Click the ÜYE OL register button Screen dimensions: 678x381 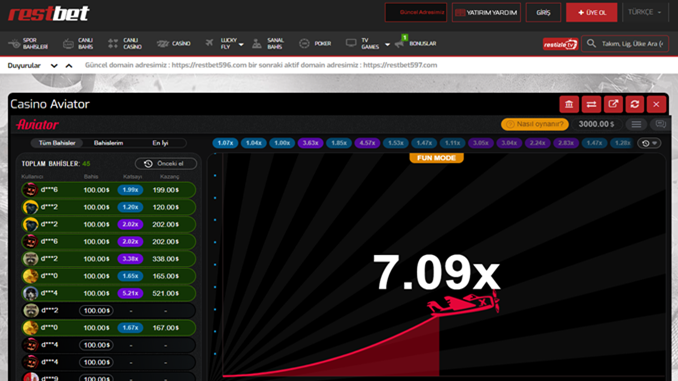591,13
